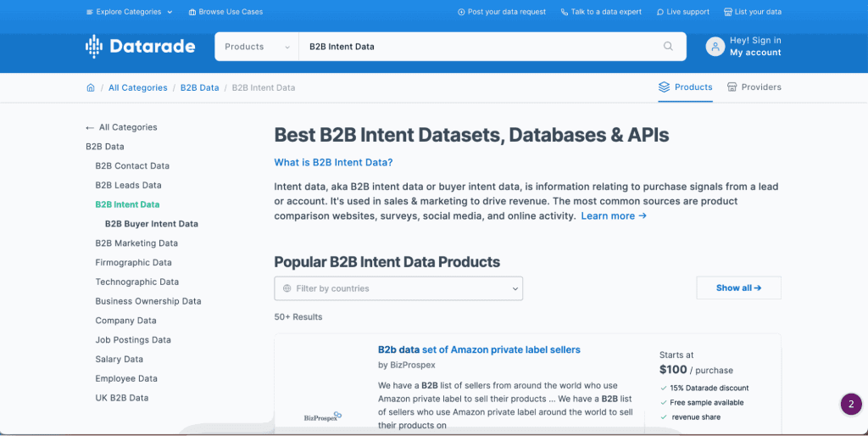
Task: Open the Products search-type dropdown
Action: [257, 47]
